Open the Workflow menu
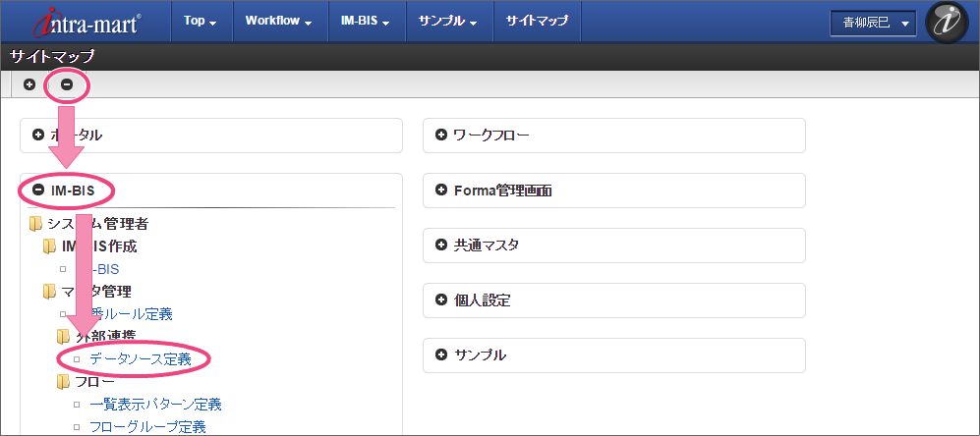This screenshot has height=436, width=980. point(278,22)
